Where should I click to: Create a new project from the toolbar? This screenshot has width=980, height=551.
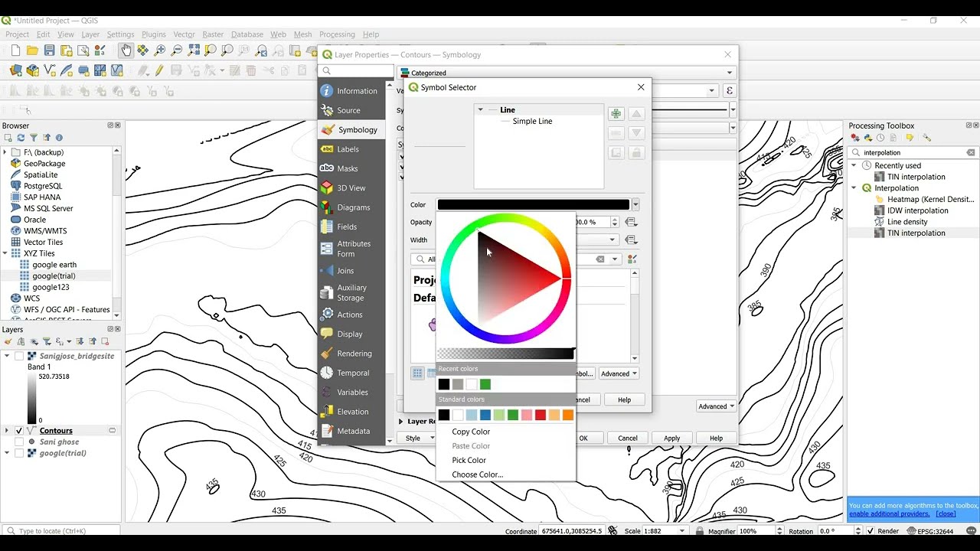coord(15,51)
